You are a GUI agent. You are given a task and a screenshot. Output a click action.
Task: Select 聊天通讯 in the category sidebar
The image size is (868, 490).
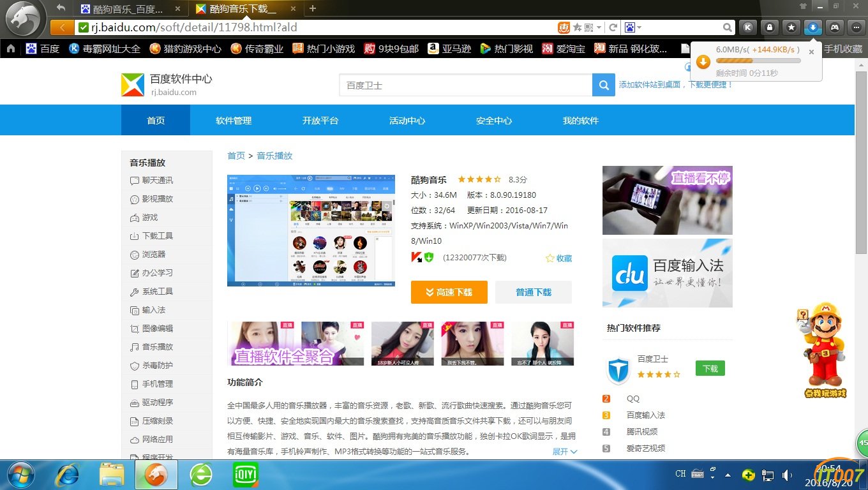[x=167, y=181]
